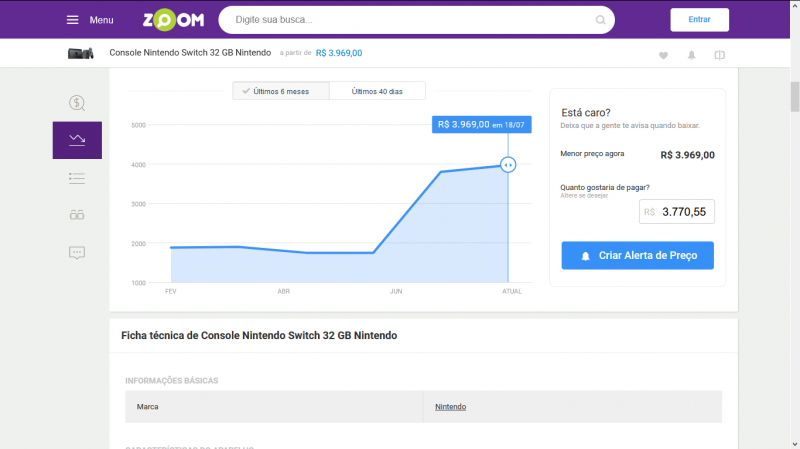Click the bell alert icon in product bar

(691, 55)
